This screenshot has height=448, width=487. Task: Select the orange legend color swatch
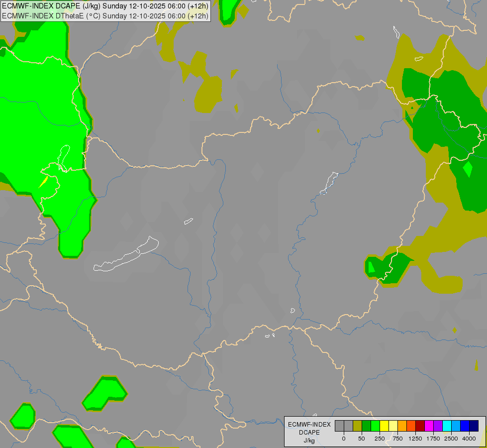point(402,426)
